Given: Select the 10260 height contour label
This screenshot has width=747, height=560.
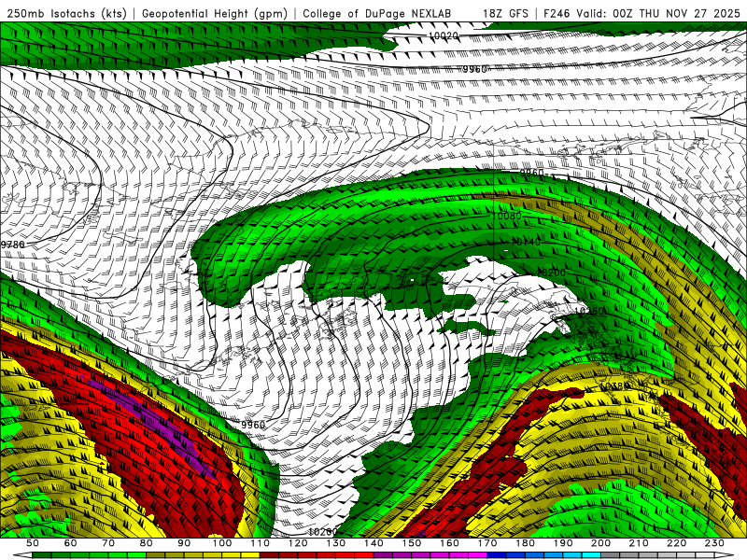Looking at the screenshot, I should pyautogui.click(x=589, y=311).
